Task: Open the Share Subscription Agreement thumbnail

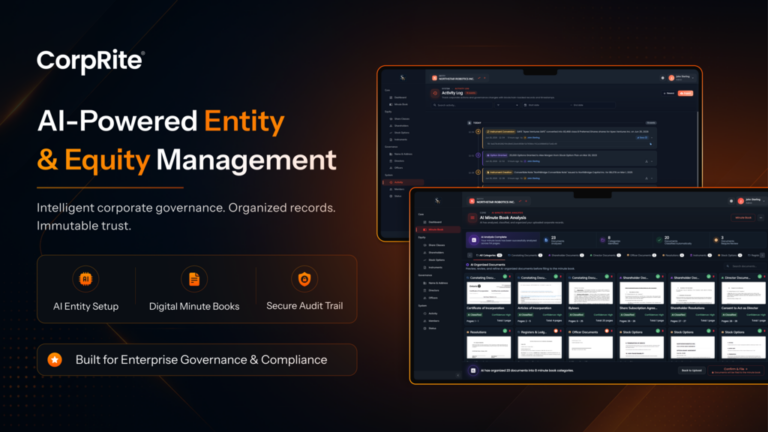Action: click(x=642, y=293)
